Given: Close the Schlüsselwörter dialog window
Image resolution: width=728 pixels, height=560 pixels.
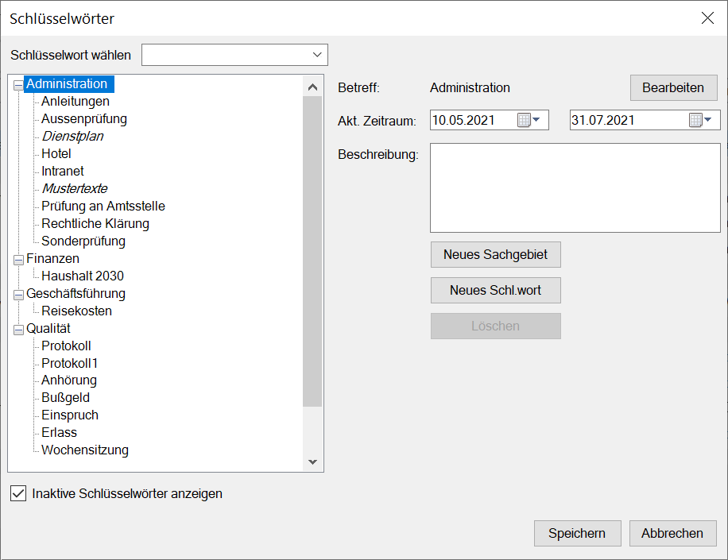Looking at the screenshot, I should pyautogui.click(x=707, y=18).
